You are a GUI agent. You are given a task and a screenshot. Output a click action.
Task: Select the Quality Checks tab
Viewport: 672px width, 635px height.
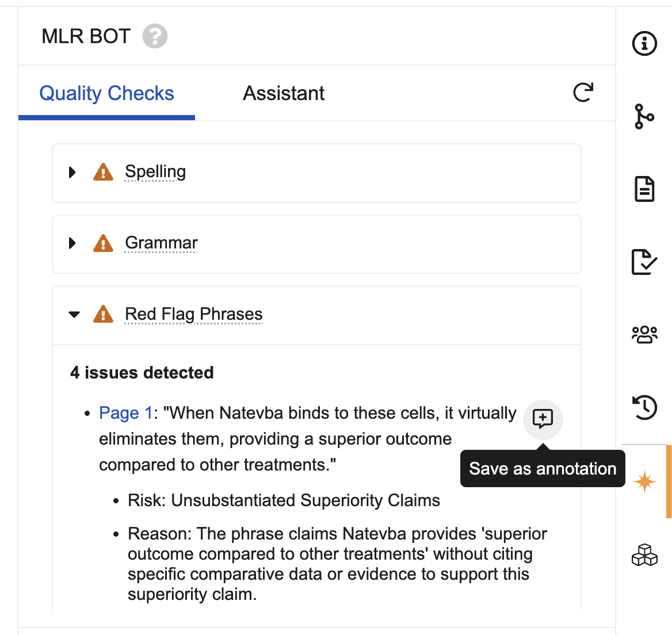pyautogui.click(x=106, y=93)
